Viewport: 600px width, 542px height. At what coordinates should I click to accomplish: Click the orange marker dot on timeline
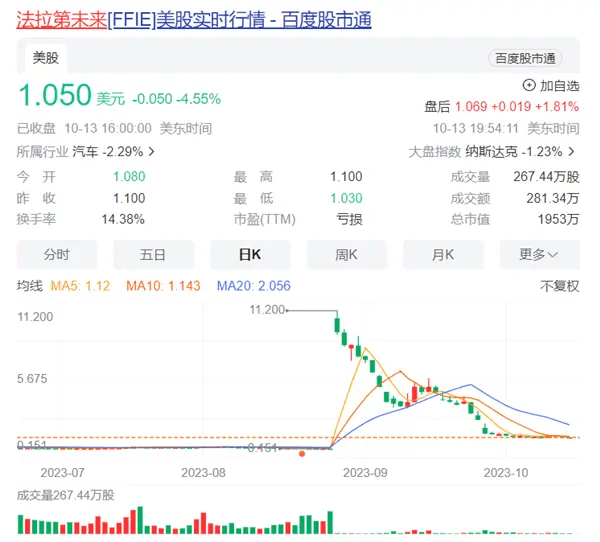302,453
